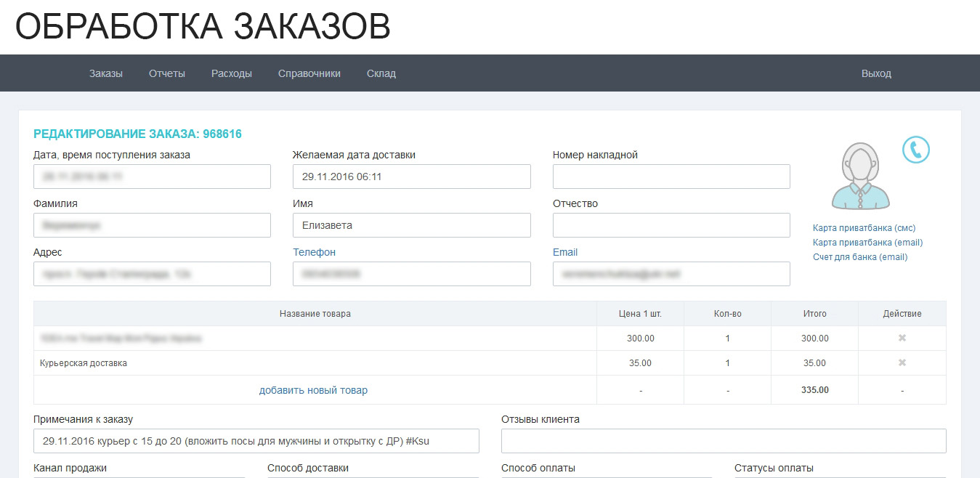Navigate to Склад in navbar
This screenshot has width=980, height=478.
(x=381, y=73)
